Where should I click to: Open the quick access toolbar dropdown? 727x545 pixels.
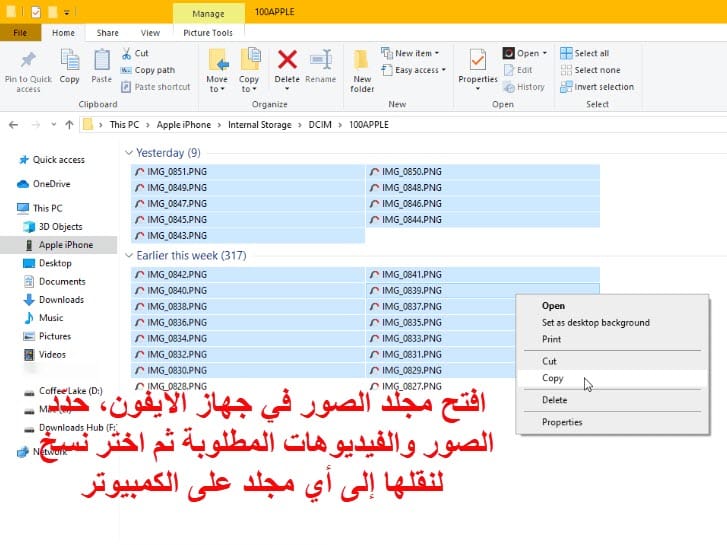coord(67,13)
